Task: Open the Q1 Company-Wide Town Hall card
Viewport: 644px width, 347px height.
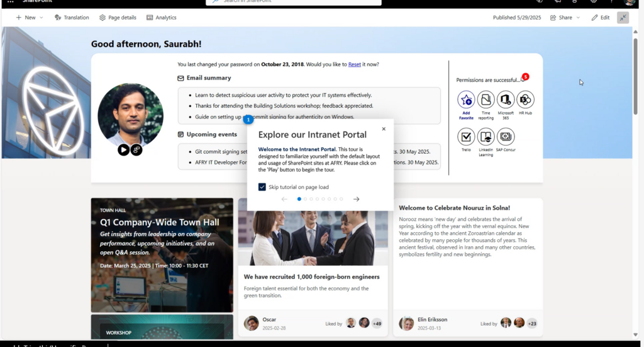Action: point(162,255)
